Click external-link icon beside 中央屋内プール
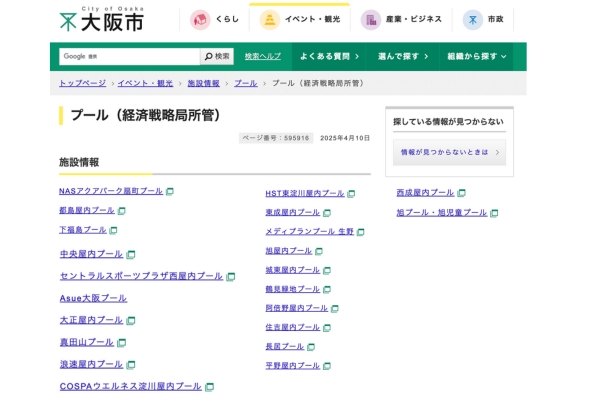600x400 pixels. coord(131,255)
